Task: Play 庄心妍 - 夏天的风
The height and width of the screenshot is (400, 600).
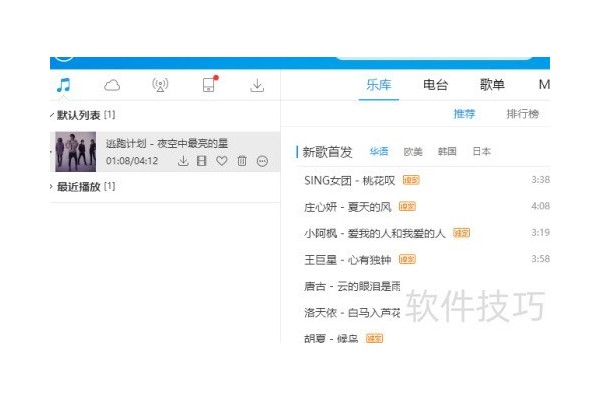Action: pos(347,207)
